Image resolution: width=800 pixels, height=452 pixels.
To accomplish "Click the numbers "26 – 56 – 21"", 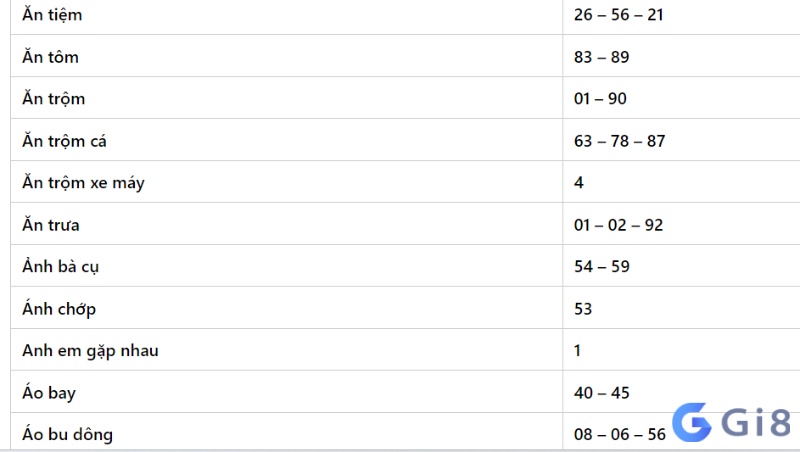I will (618, 15).
